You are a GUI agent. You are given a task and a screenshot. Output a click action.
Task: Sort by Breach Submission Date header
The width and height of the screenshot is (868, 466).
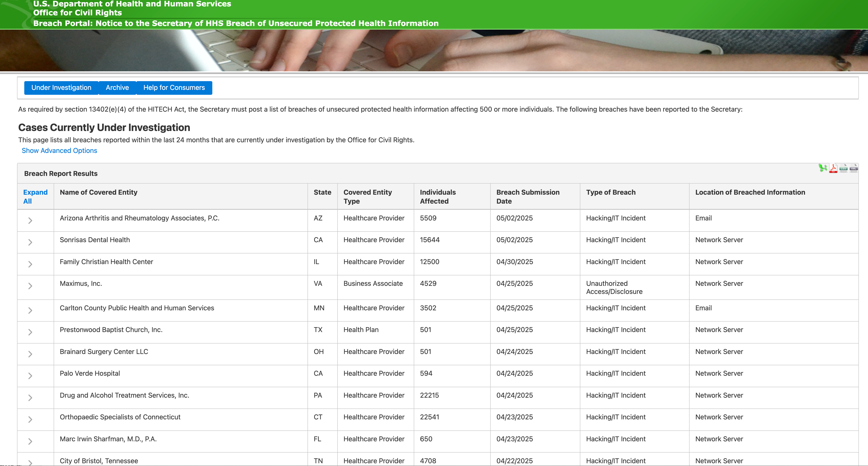(528, 196)
